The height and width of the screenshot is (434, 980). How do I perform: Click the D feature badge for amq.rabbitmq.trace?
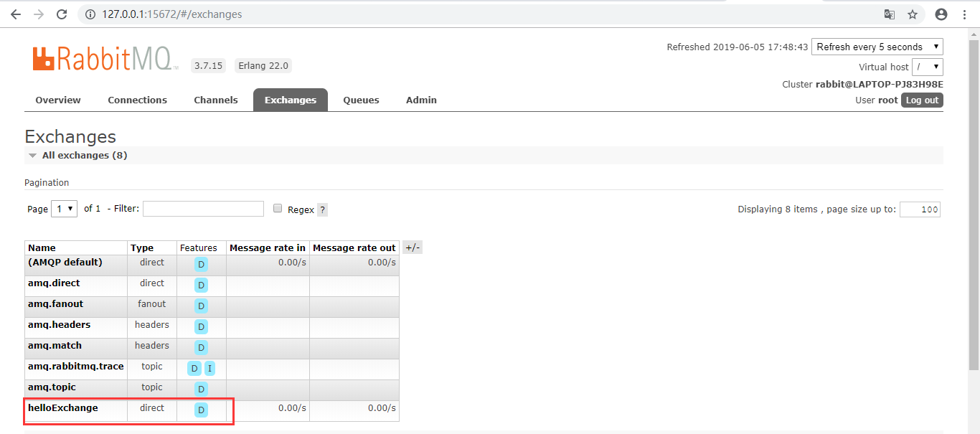click(x=194, y=368)
